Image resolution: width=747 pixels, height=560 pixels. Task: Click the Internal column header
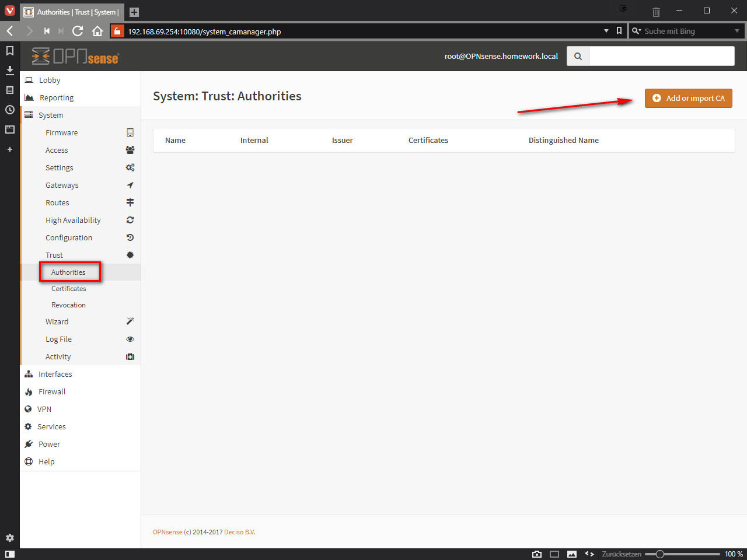254,140
